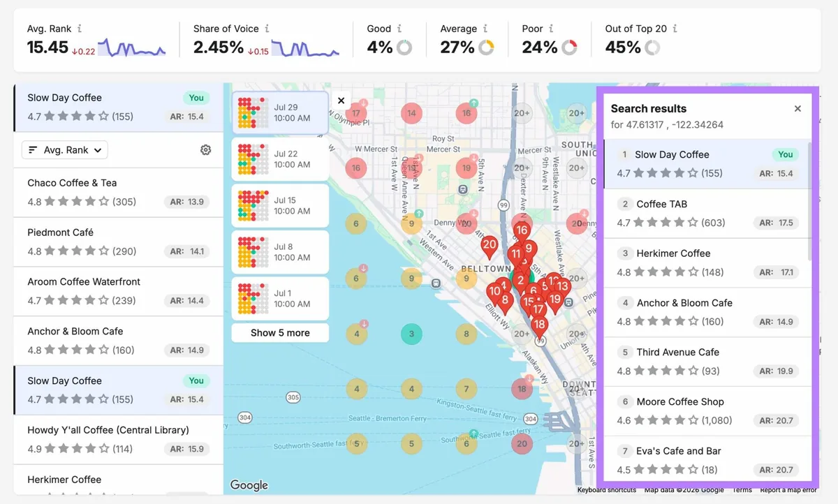Click the AR: 19.9 badge
The height and width of the screenshot is (504, 838).
[776, 371]
